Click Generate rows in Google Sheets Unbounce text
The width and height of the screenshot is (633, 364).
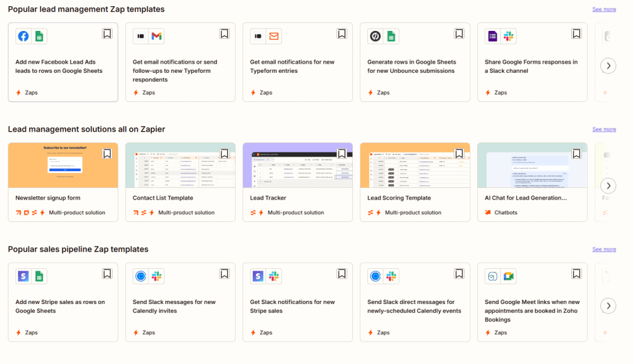tap(412, 66)
